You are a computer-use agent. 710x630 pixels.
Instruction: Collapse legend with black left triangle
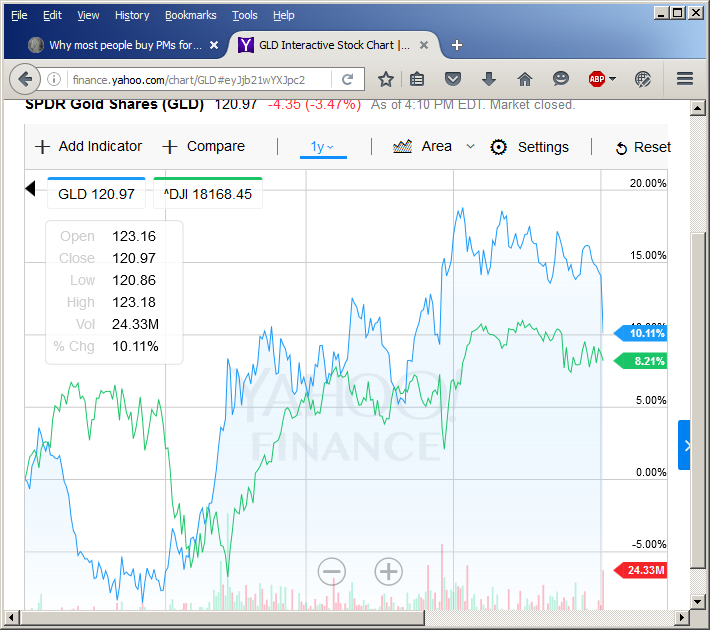pos(31,188)
